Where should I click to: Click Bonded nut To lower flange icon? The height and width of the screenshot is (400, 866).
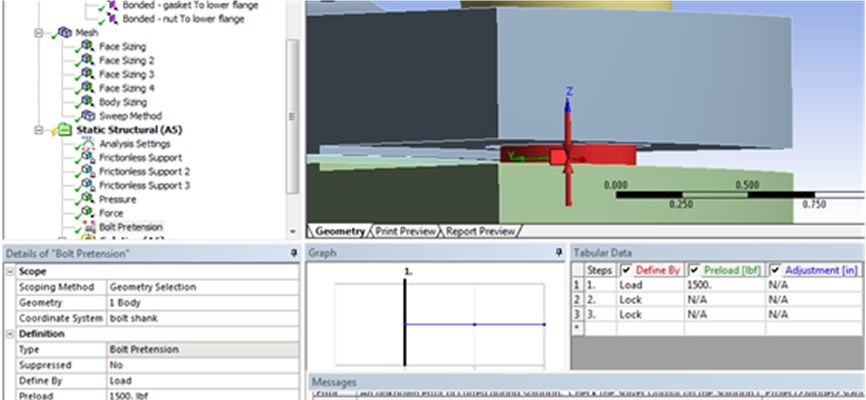pos(112,19)
